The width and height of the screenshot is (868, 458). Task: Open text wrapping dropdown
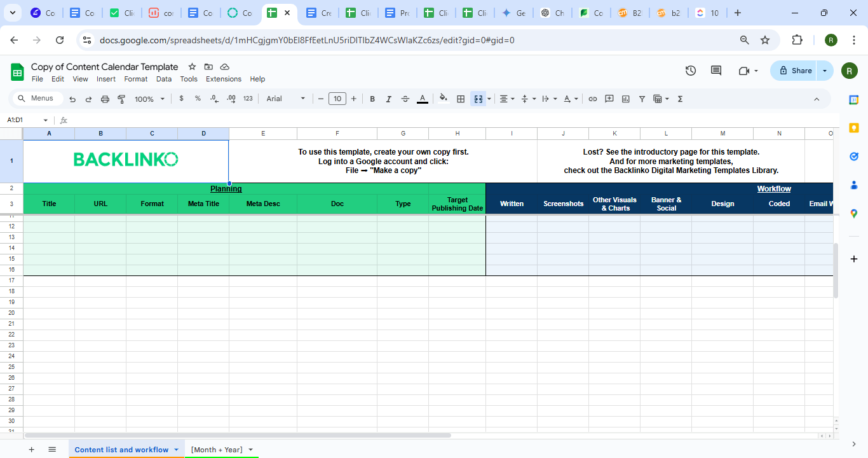click(x=549, y=99)
